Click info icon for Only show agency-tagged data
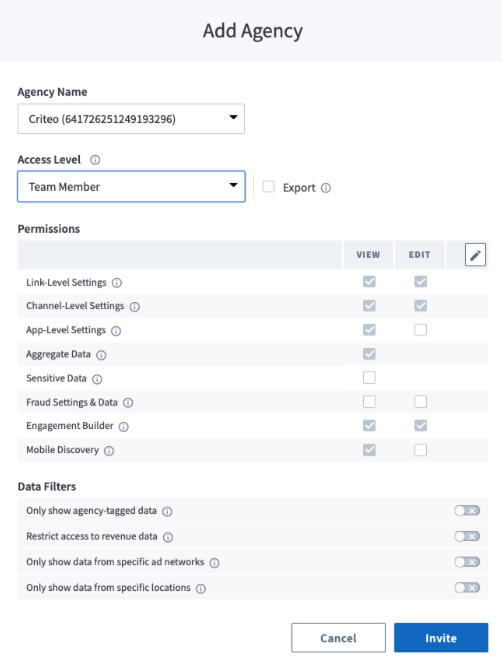The width and height of the screenshot is (502, 667). tap(168, 512)
